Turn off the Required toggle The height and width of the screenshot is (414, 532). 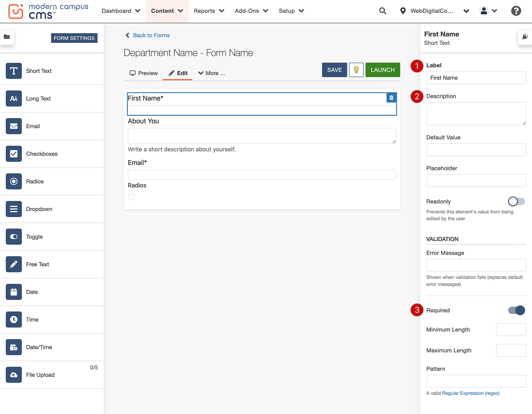(516, 310)
